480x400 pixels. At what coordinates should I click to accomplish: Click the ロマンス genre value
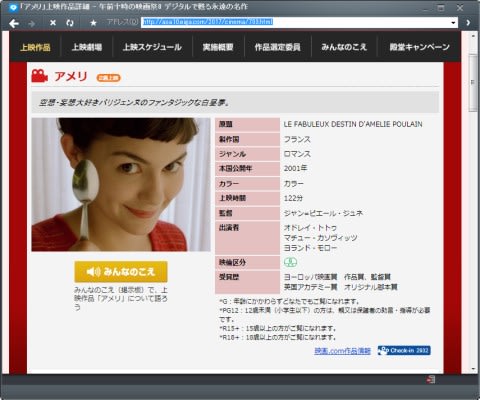pos(297,154)
